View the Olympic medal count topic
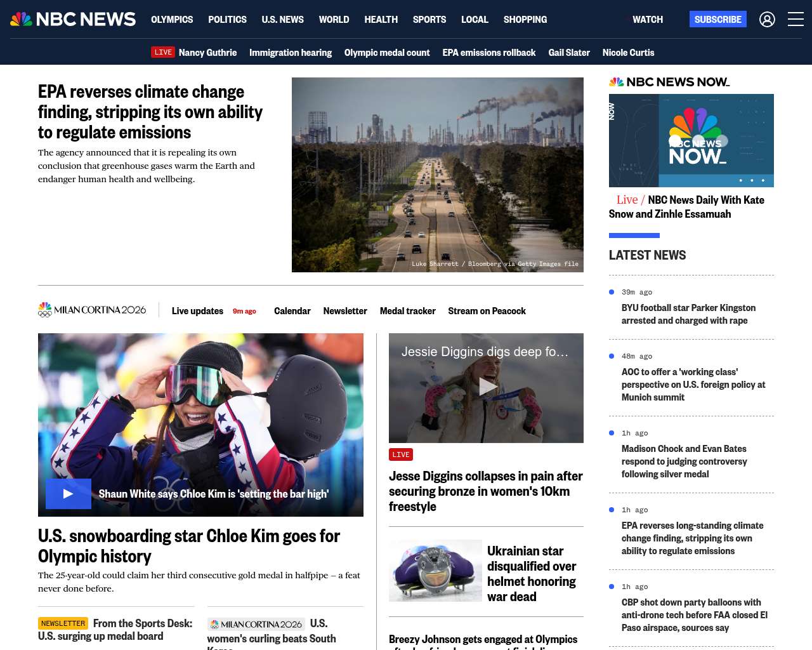The height and width of the screenshot is (650, 812). click(387, 53)
